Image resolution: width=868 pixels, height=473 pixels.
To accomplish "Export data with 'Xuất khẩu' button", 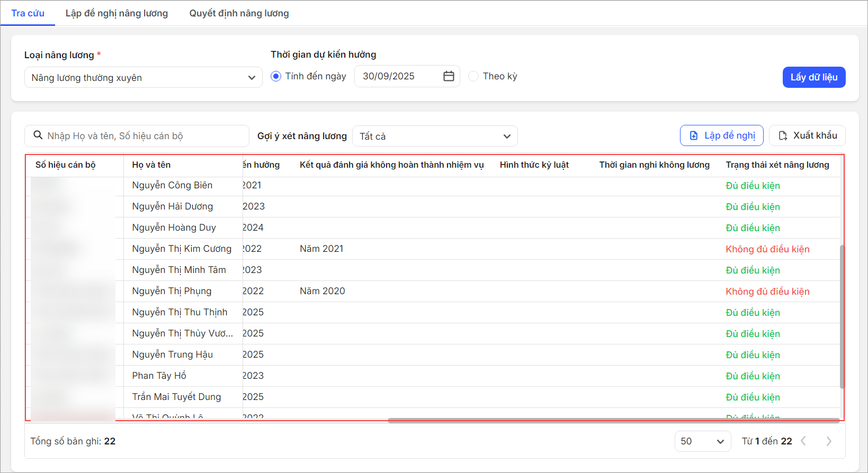I will [807, 135].
